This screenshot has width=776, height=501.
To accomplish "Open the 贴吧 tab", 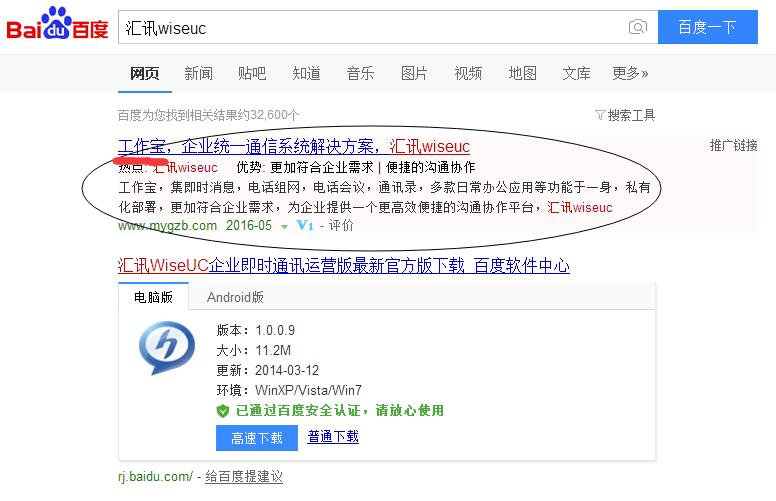I will coord(252,73).
